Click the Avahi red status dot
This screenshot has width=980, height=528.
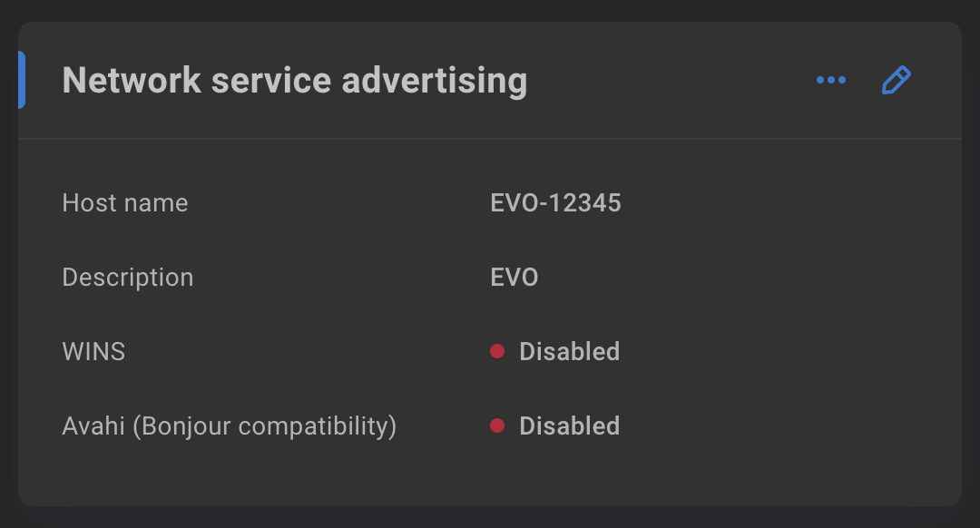[x=497, y=425]
